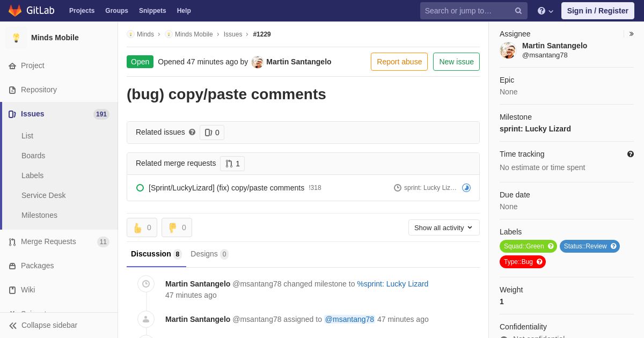Screen dimensions: 644x338
Task: Click the New issue button
Action: (x=456, y=62)
